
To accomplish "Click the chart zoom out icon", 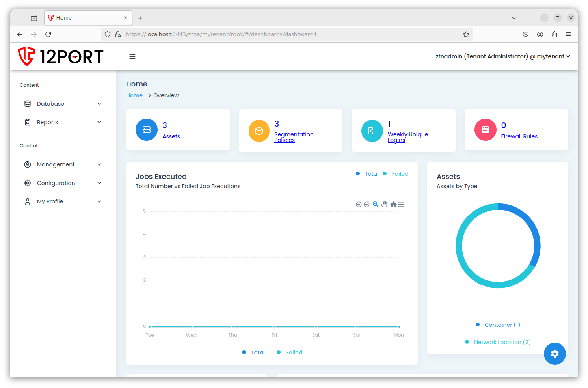I will pyautogui.click(x=367, y=204).
